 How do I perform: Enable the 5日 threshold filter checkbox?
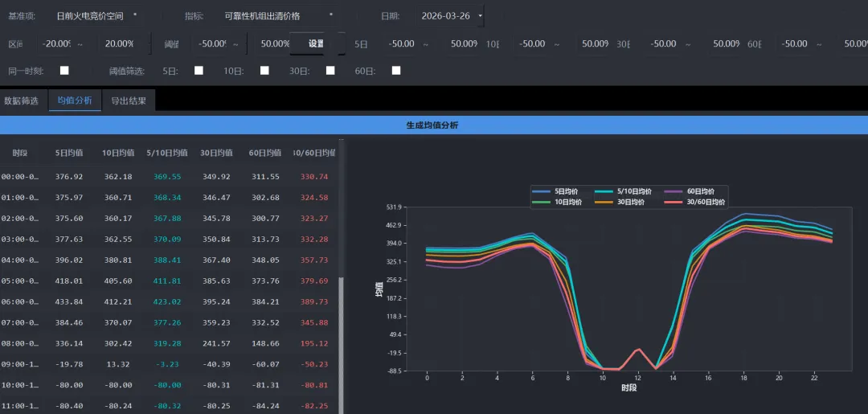point(199,71)
